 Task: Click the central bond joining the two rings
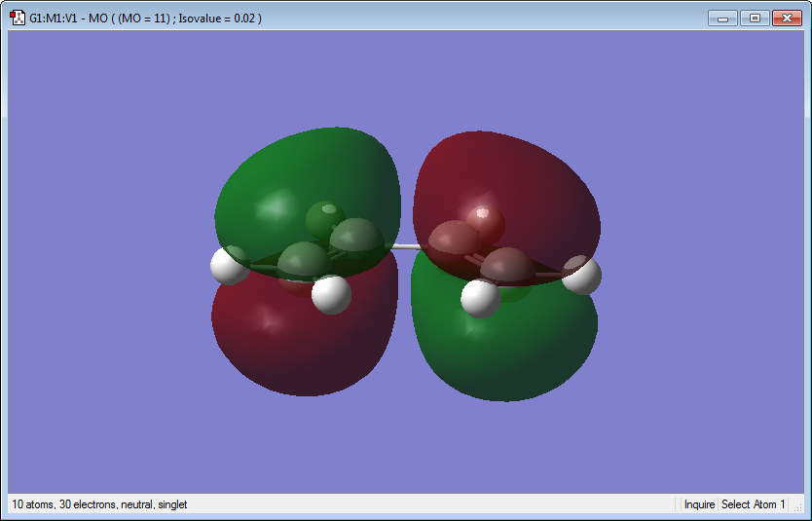405,247
